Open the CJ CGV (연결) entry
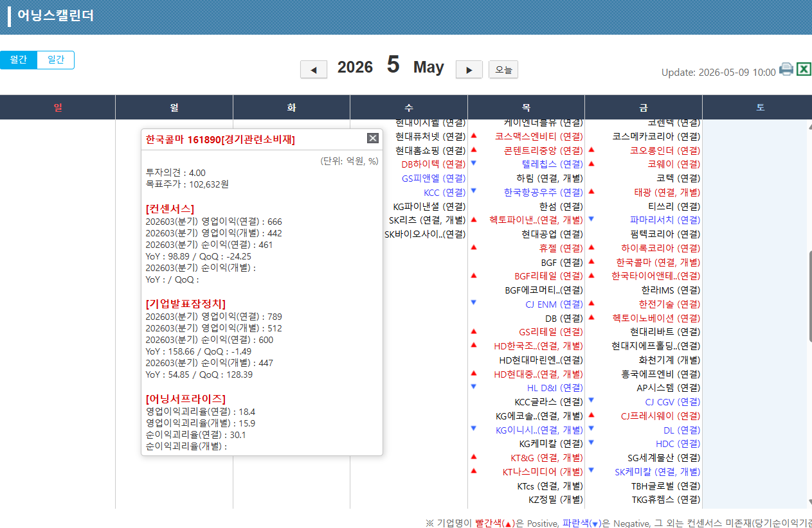 coord(672,402)
